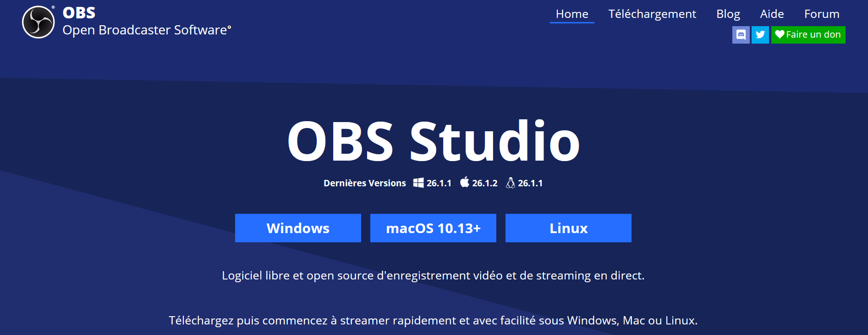868x335 pixels.
Task: Open the Téléchargement navigation item
Action: [652, 14]
